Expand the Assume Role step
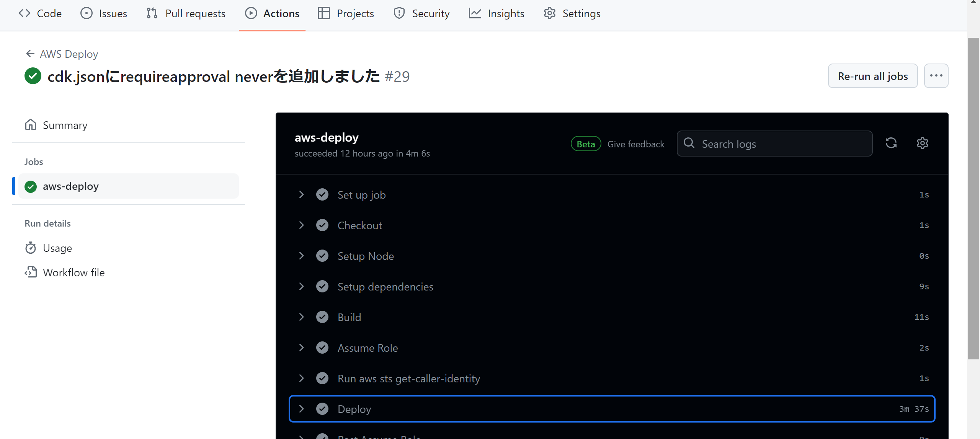The image size is (980, 439). coord(302,348)
